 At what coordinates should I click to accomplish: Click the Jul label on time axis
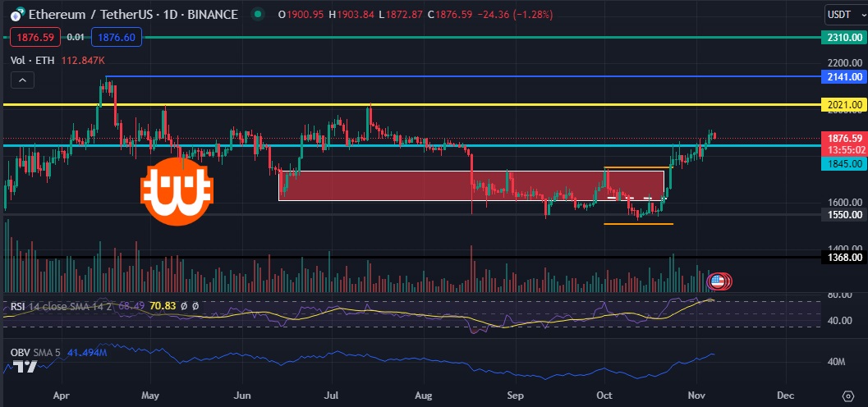(x=332, y=396)
